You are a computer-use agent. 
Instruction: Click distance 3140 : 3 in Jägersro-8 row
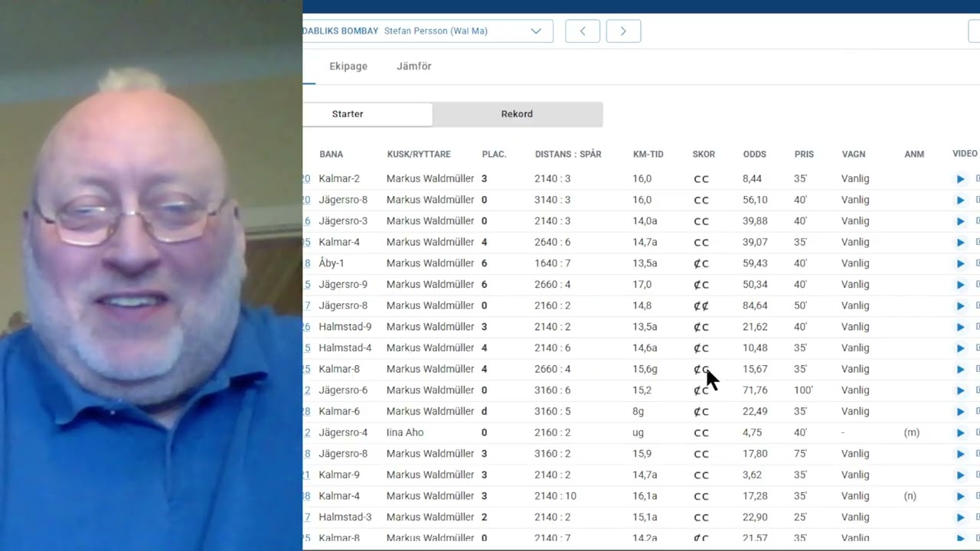click(x=553, y=200)
